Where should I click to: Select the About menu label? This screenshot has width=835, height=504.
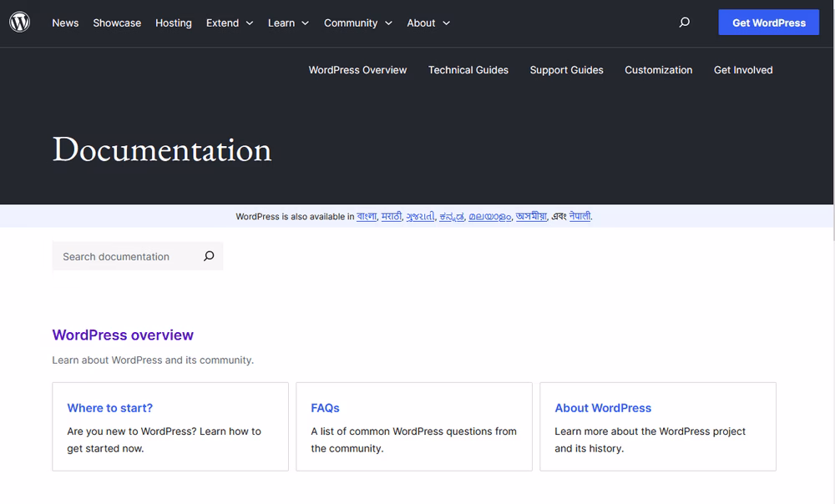coord(421,23)
